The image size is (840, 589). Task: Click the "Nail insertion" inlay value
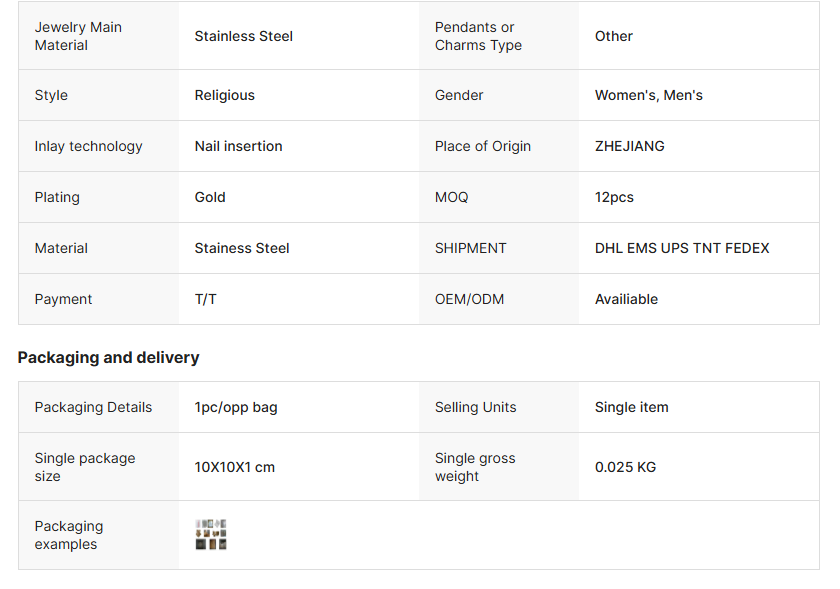point(238,146)
